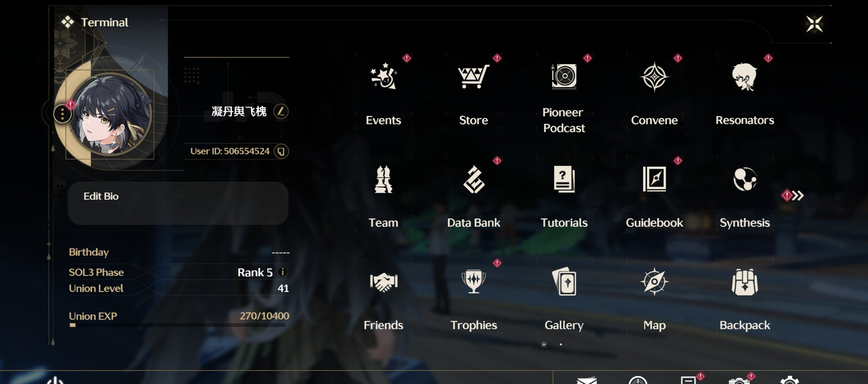Switch to second page indicator dot

561,344
